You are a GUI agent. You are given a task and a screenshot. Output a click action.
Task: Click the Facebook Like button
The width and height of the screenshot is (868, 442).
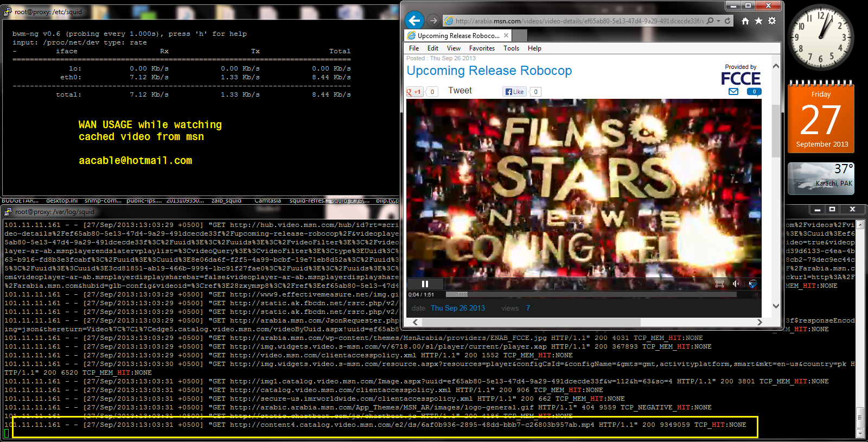514,92
